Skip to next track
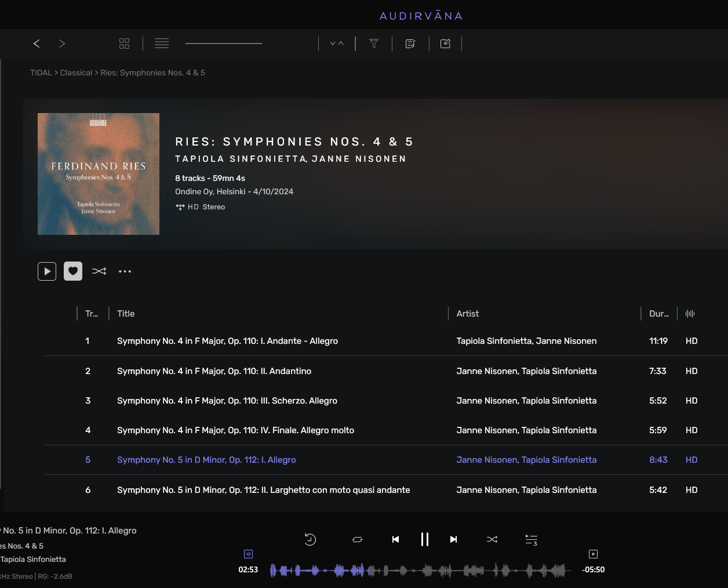728x588 pixels. coord(453,539)
